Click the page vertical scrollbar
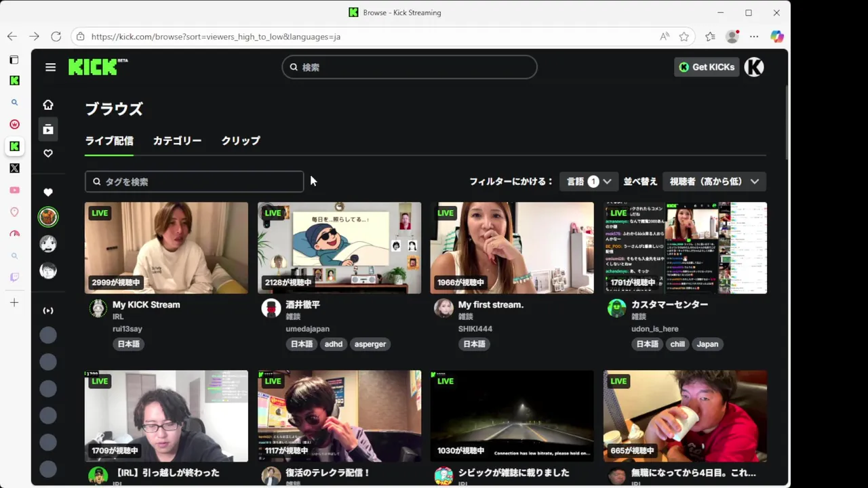Screen dimensions: 868x488 (787, 122)
